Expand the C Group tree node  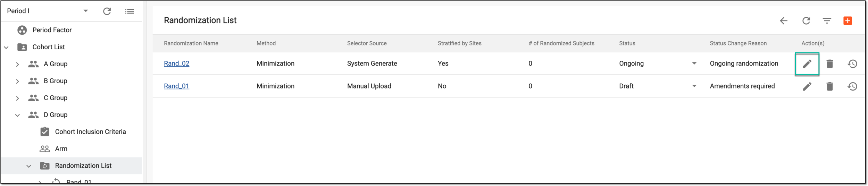tap(17, 98)
